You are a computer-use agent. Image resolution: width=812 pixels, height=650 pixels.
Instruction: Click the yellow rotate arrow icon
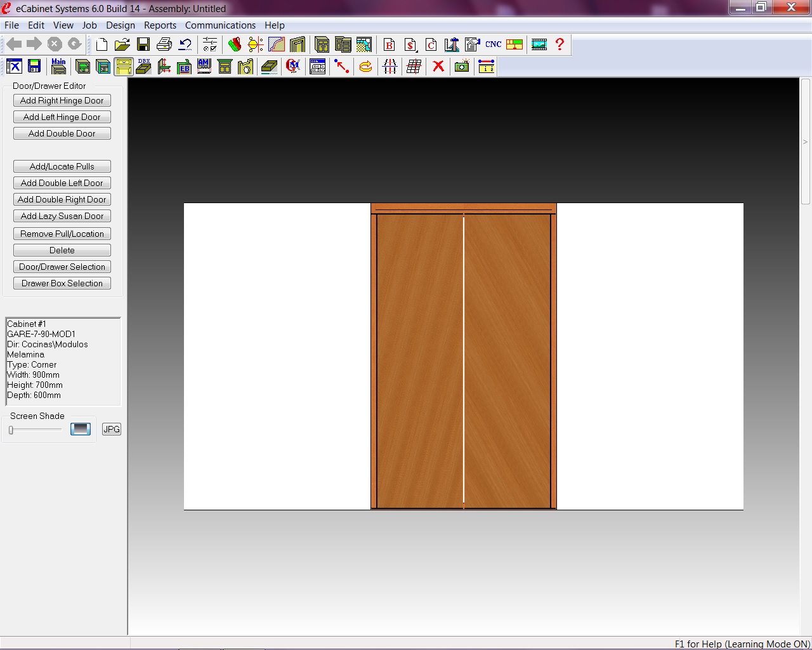pos(365,66)
